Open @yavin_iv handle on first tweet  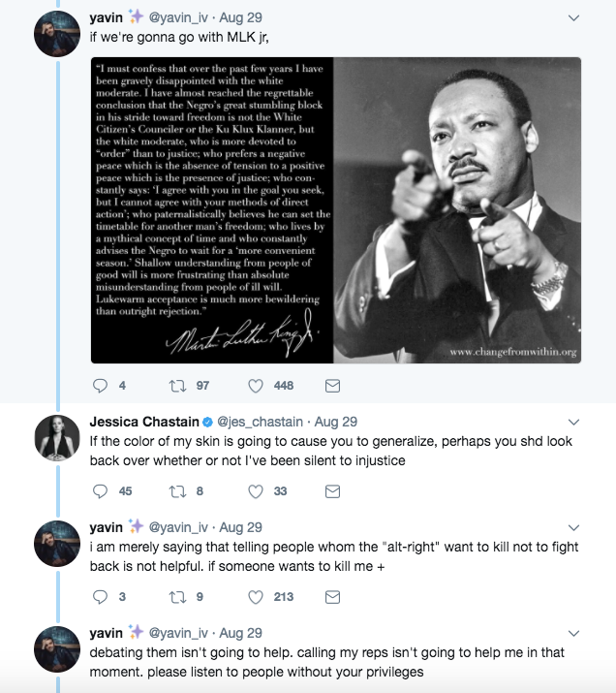point(178,17)
